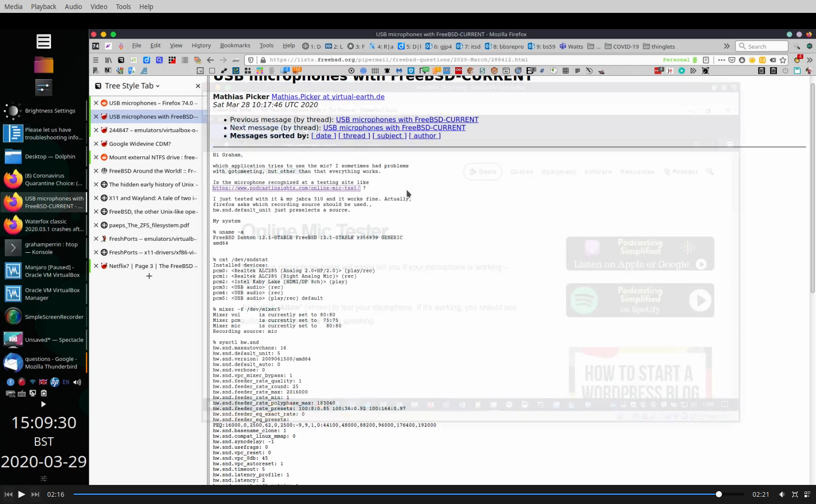Select 'X11 and Wayland' tab
Screen dimensions: 816x504
146,198
